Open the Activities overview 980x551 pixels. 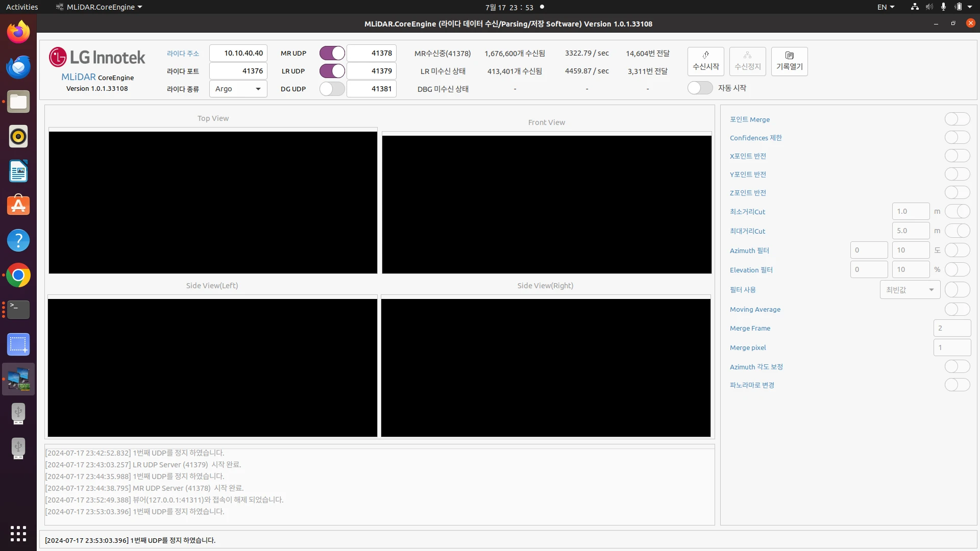pyautogui.click(x=22, y=7)
